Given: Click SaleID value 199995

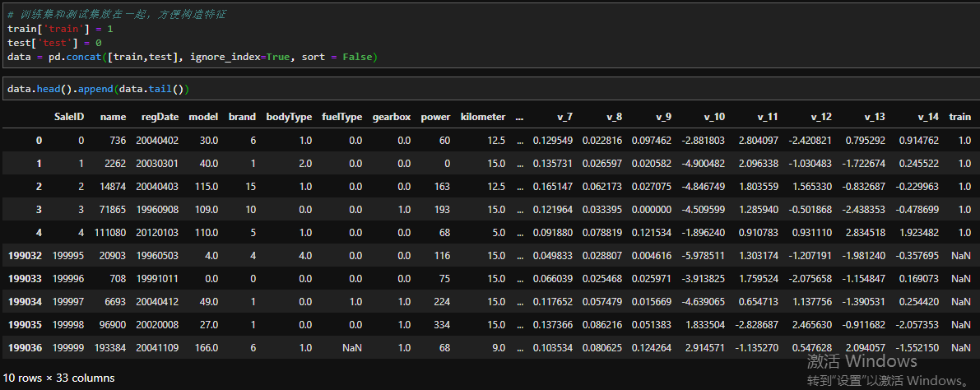Looking at the screenshot, I should pyautogui.click(x=68, y=255).
